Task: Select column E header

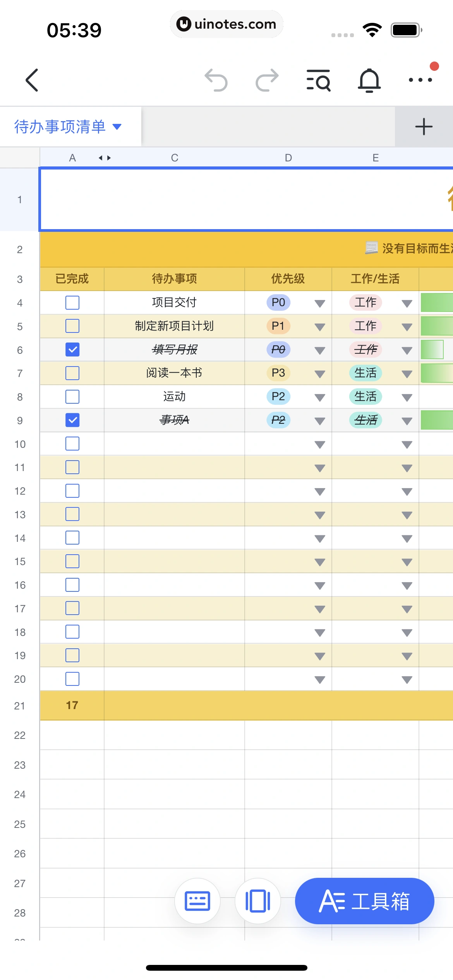Action: (x=376, y=158)
